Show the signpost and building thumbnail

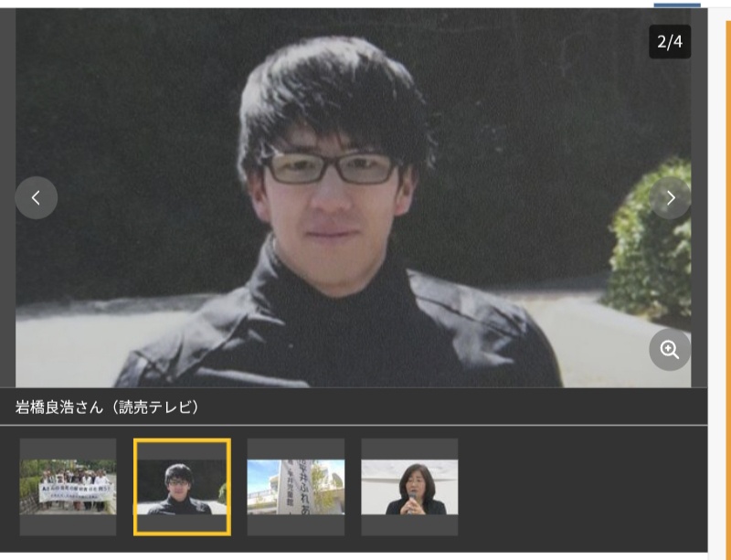(x=296, y=487)
